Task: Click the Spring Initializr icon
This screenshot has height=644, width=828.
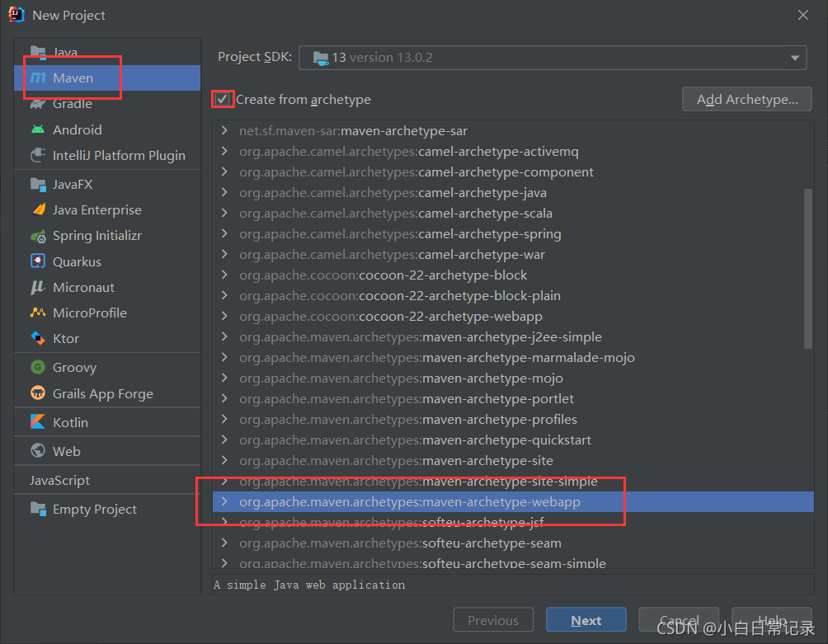Action: pos(38,236)
